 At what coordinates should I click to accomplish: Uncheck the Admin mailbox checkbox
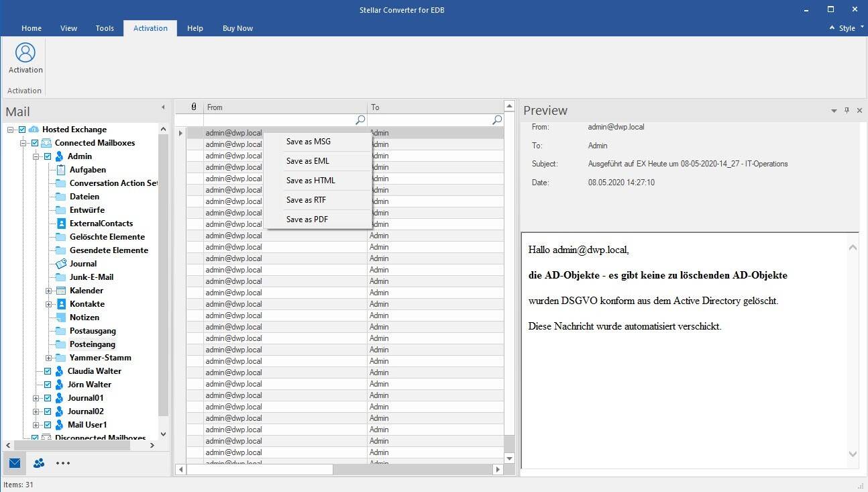tap(48, 156)
